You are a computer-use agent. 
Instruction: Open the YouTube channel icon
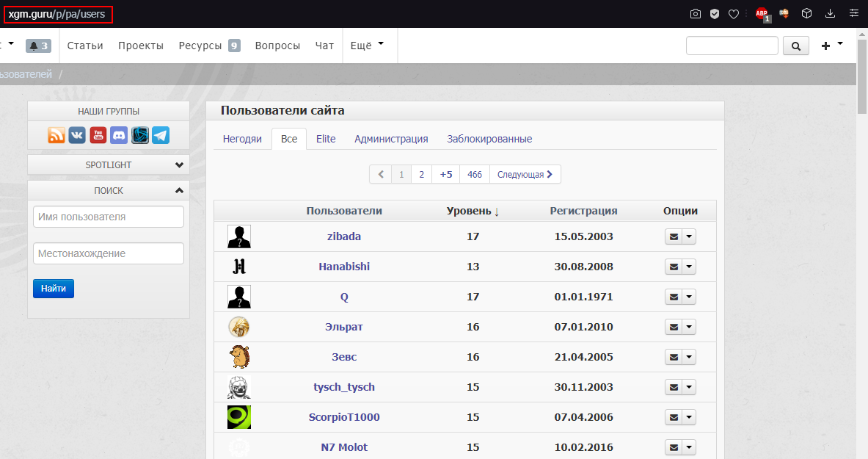coord(98,135)
